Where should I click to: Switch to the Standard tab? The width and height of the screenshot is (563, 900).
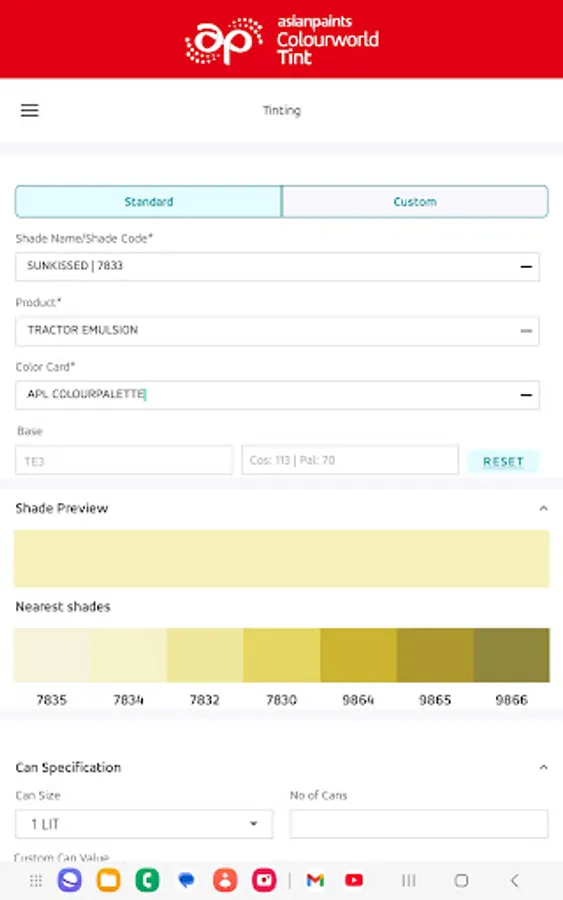(149, 201)
